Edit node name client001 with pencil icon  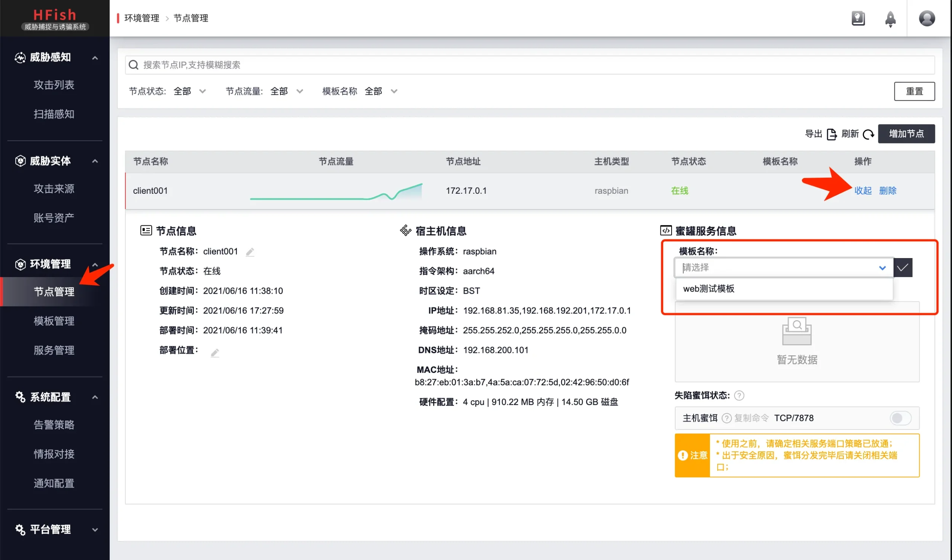tap(250, 252)
